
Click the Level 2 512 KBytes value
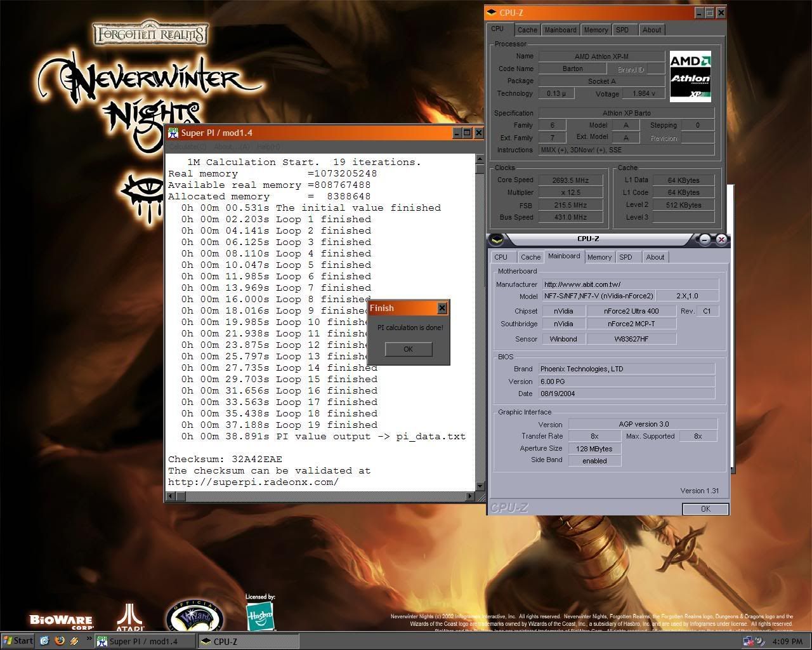coord(684,205)
